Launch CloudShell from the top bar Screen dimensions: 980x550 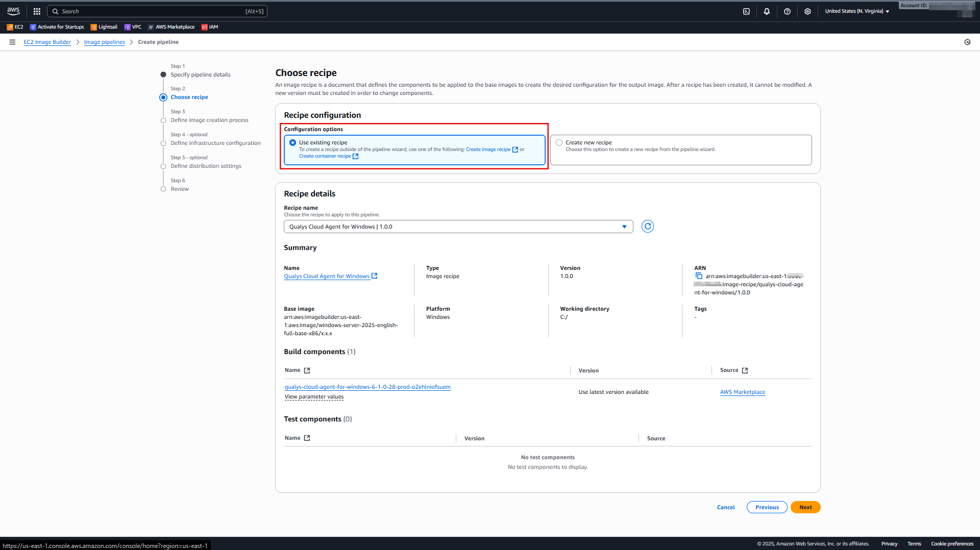point(746,11)
